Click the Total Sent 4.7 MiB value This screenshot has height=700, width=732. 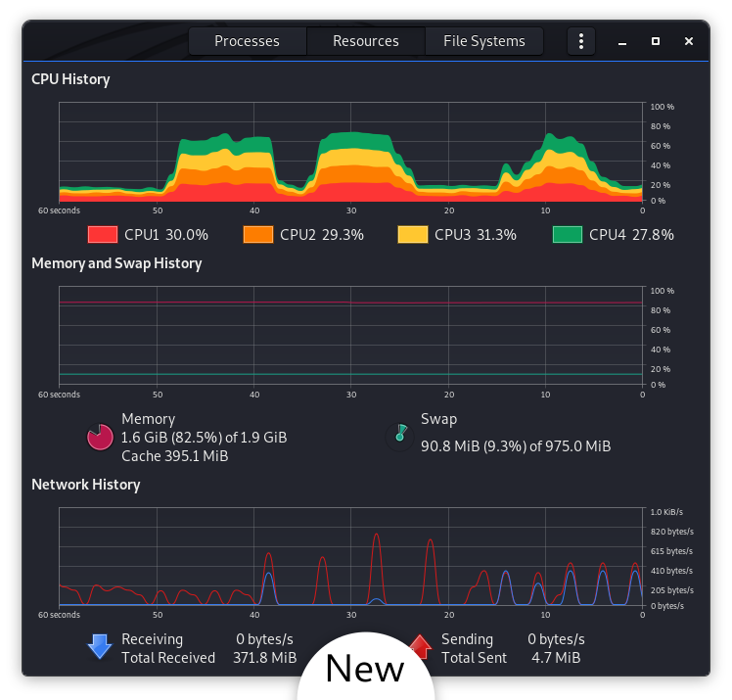click(556, 658)
